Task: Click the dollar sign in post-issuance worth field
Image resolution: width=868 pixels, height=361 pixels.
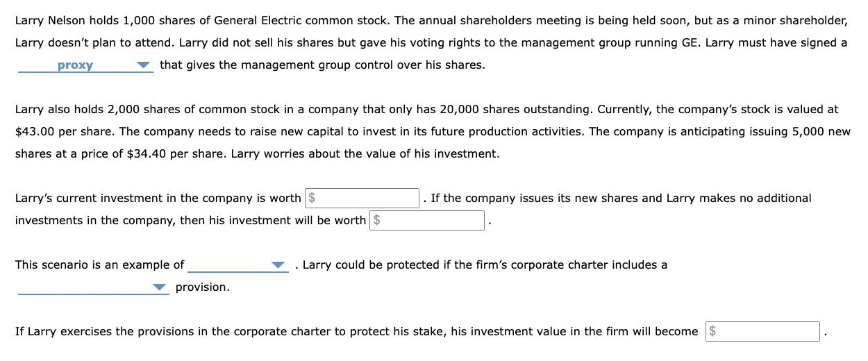Action: (377, 221)
